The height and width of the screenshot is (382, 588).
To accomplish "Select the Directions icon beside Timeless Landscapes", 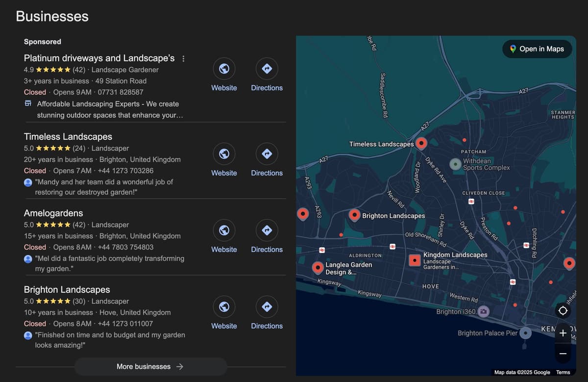I will click(267, 153).
